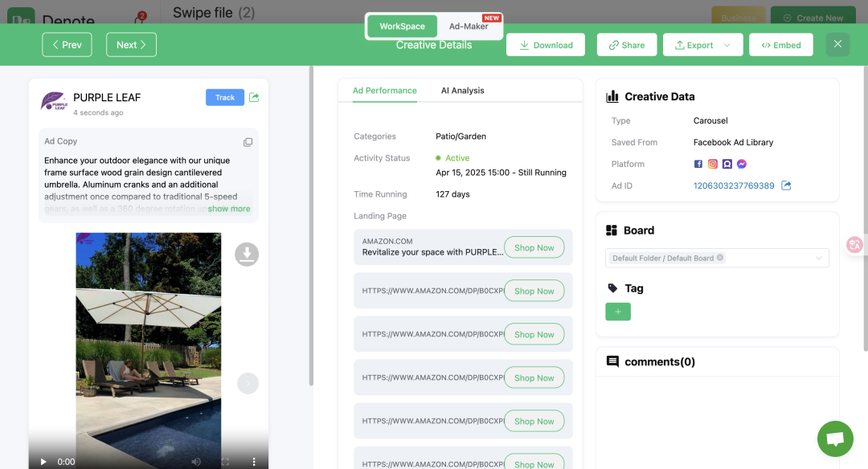Open the external link icon beside Ad ID
The height and width of the screenshot is (469, 868).
786,186
